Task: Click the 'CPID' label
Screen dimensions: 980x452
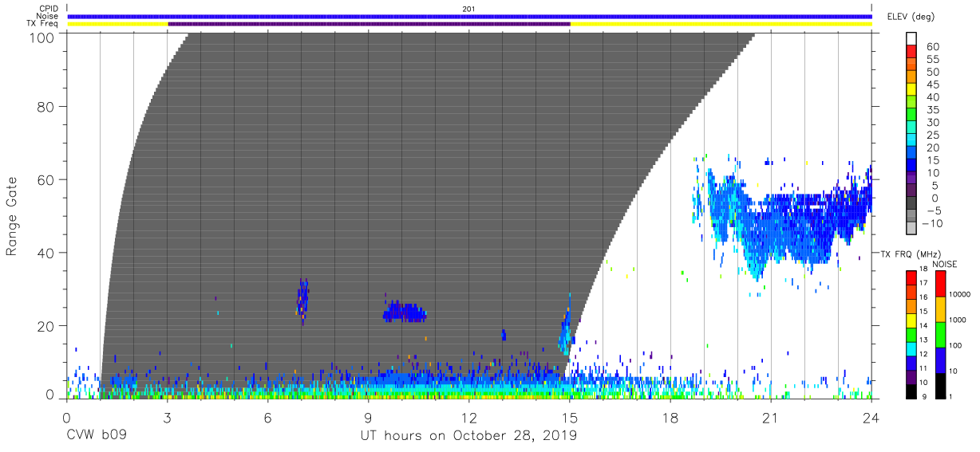Action: [49, 9]
